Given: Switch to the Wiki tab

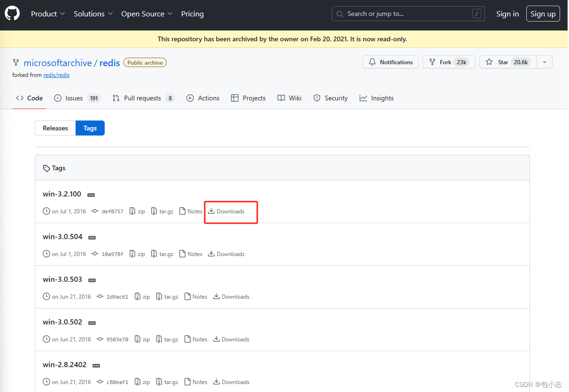Looking at the screenshot, I should [289, 98].
